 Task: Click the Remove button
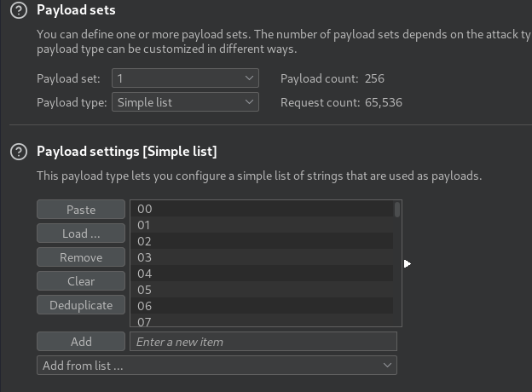click(81, 257)
